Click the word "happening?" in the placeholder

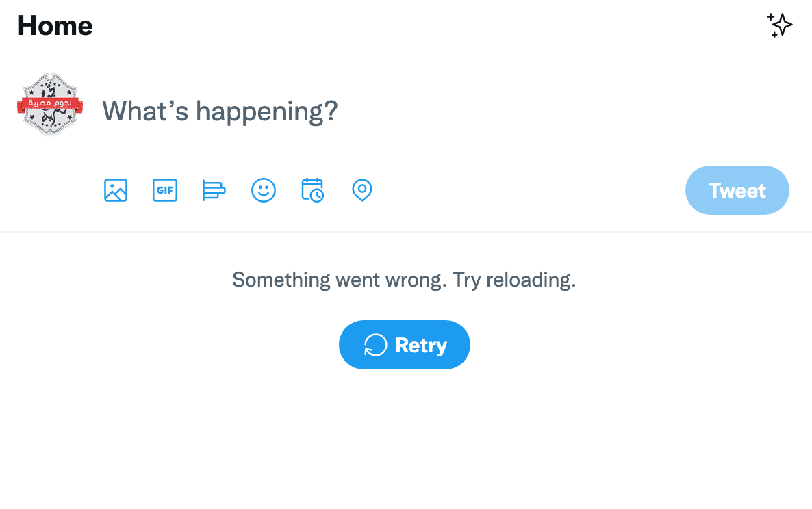[267, 112]
